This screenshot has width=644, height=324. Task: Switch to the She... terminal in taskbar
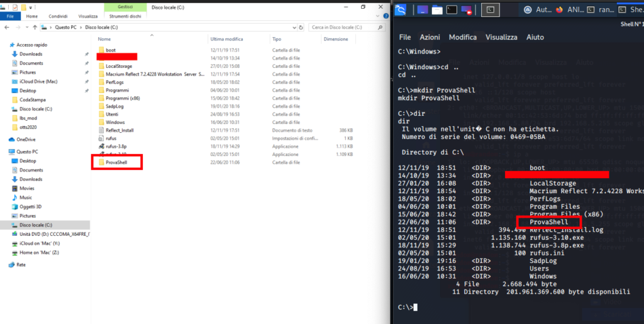tap(631, 9)
